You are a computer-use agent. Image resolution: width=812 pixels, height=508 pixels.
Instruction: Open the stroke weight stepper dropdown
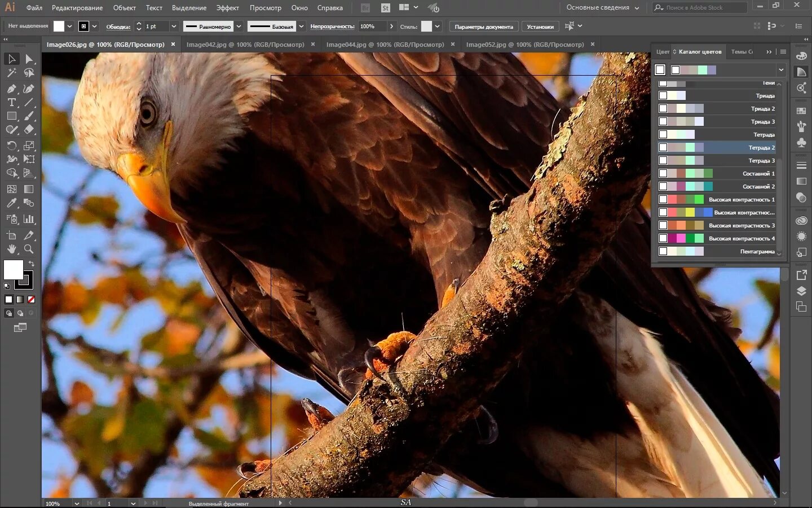point(173,26)
